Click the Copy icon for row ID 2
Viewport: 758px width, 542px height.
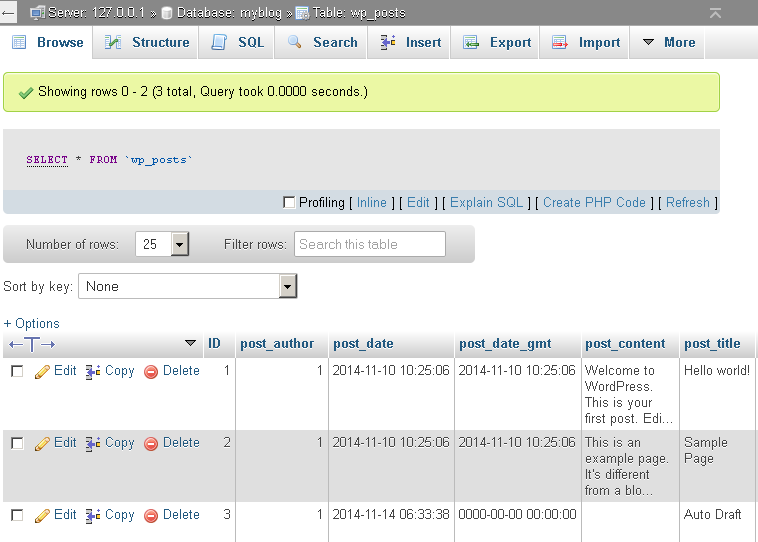(x=93, y=443)
